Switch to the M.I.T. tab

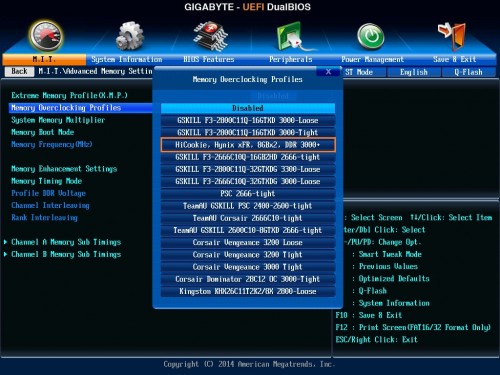(44, 59)
